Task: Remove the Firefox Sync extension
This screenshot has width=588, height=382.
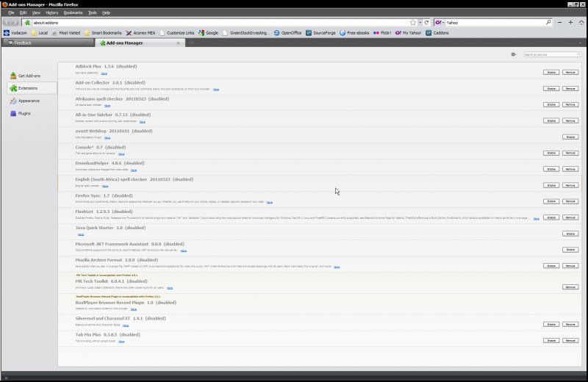Action: [570, 201]
